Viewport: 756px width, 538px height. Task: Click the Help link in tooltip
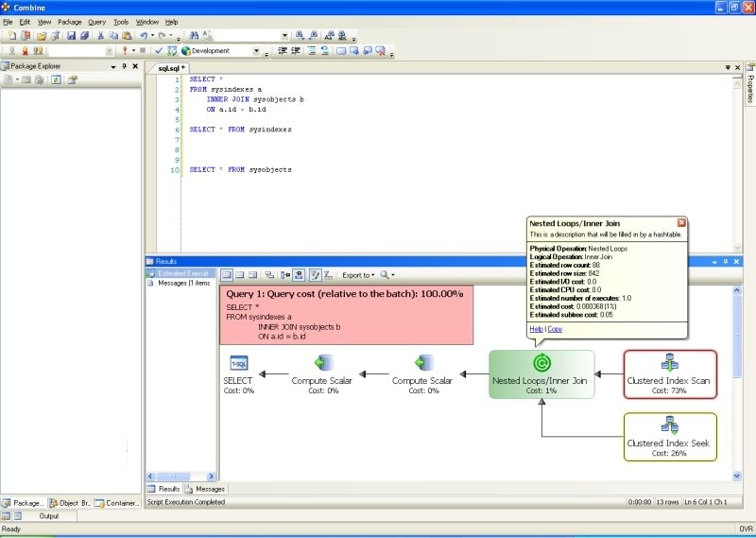click(x=536, y=329)
